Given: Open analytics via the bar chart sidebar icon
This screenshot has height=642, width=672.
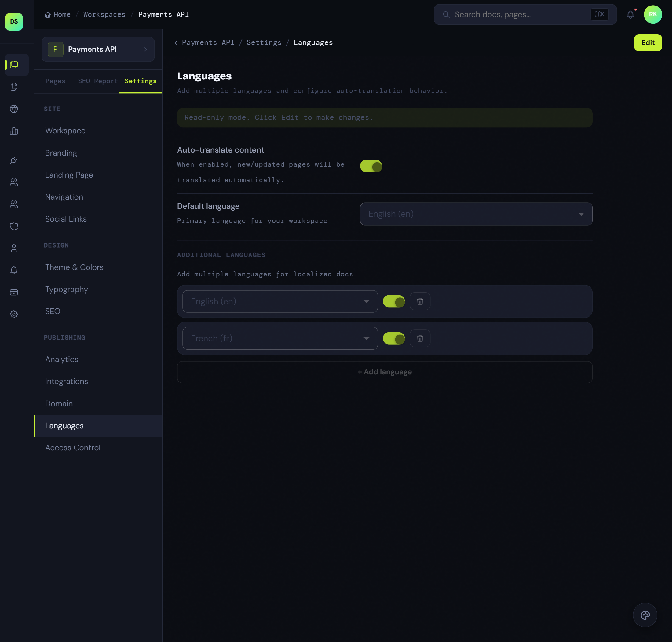Looking at the screenshot, I should pyautogui.click(x=14, y=131).
